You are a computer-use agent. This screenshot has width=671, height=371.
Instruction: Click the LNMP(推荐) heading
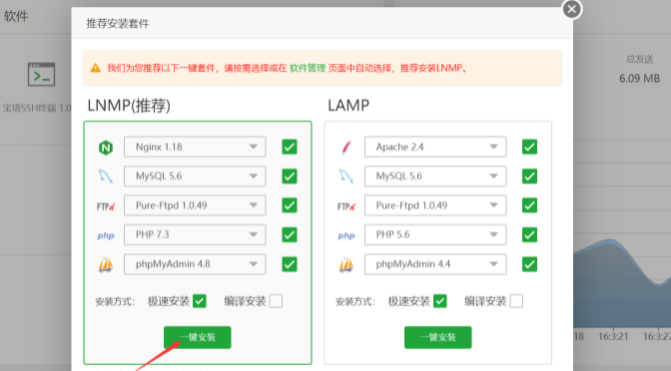click(x=129, y=105)
